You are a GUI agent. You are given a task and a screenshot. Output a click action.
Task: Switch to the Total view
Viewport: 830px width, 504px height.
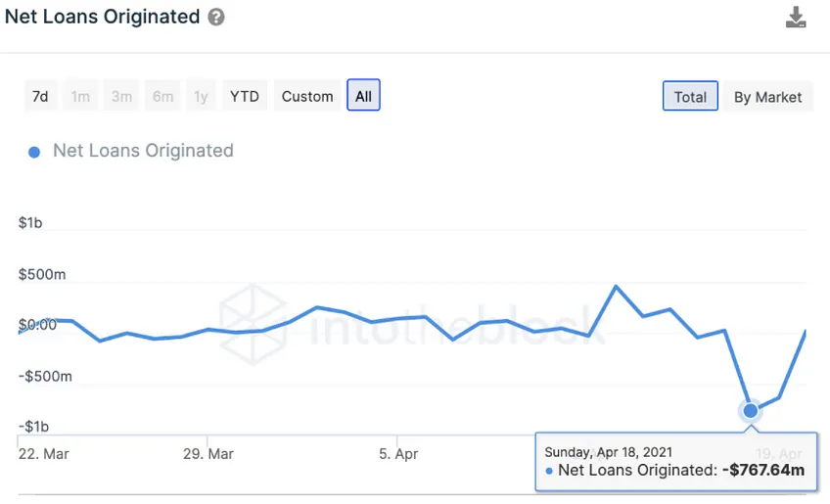tap(690, 96)
